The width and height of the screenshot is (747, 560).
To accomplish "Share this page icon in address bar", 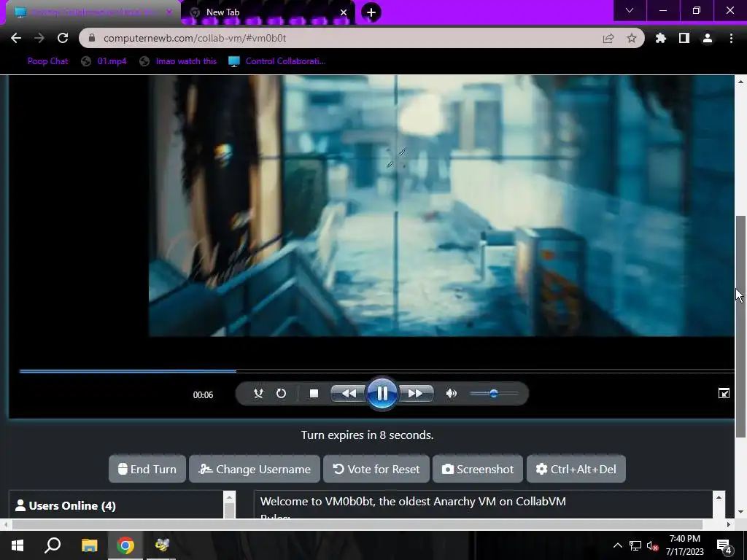I will click(608, 38).
